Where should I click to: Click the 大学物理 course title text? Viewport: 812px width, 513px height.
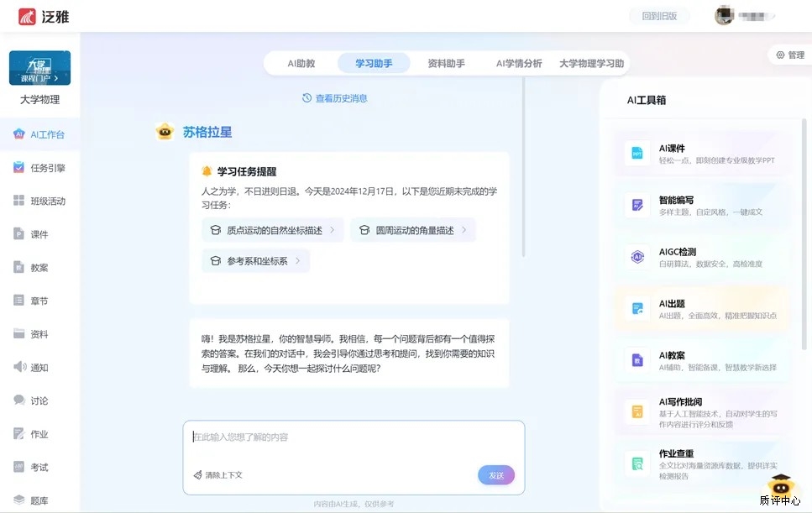[x=39, y=99]
